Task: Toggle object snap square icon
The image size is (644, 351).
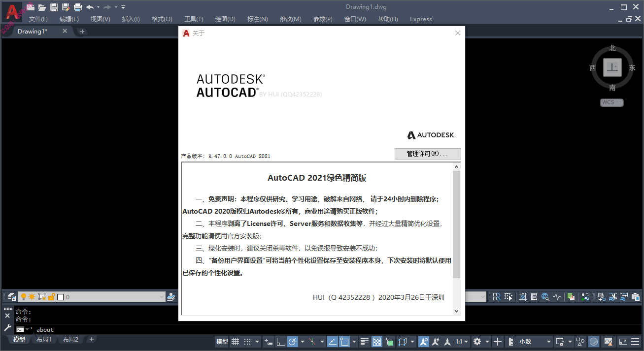Action: coord(344,341)
